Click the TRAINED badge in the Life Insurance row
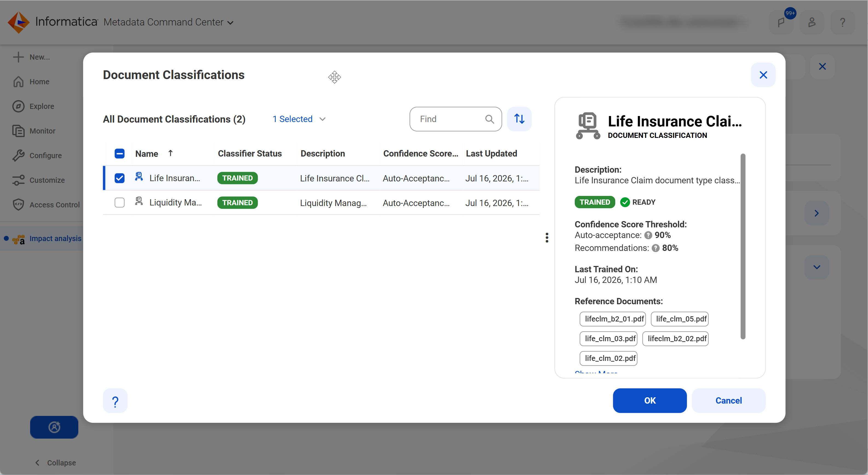The width and height of the screenshot is (868, 475). tap(237, 178)
